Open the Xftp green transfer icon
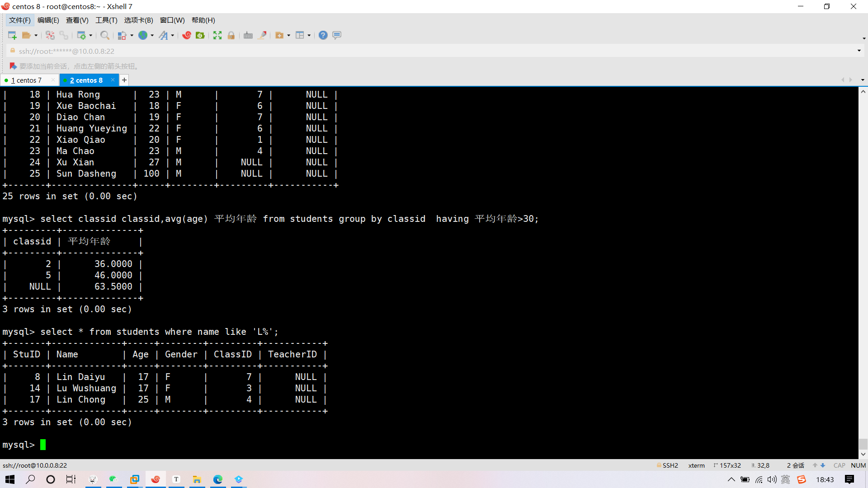This screenshot has width=868, height=488. pyautogui.click(x=200, y=35)
